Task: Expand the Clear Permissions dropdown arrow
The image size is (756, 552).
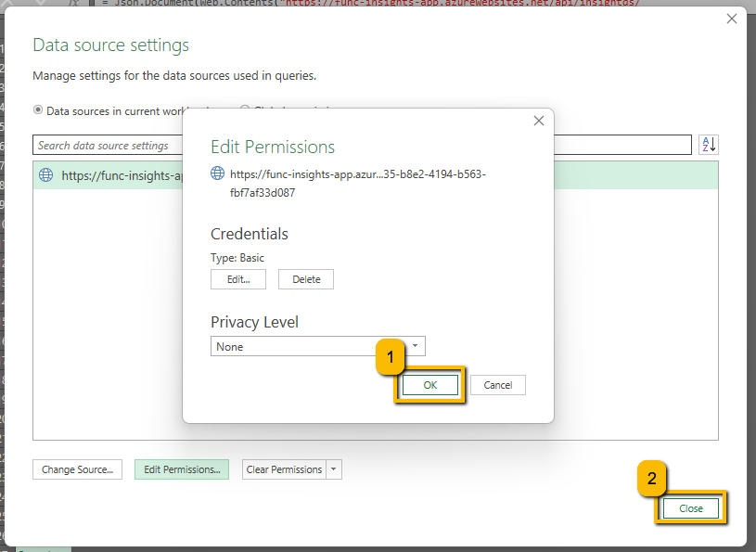Action: click(334, 469)
